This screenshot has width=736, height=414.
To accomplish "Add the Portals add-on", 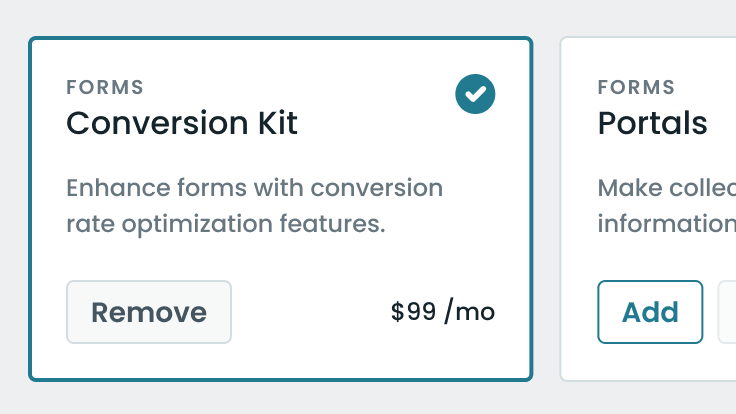I will click(650, 312).
